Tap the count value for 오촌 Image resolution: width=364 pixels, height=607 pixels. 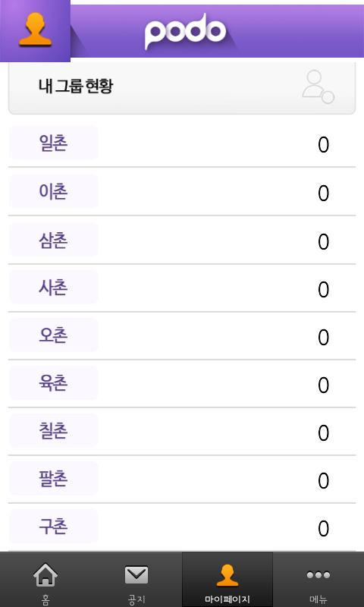click(x=323, y=338)
